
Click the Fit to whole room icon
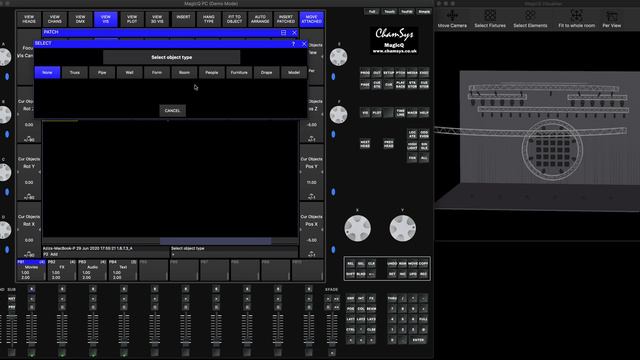(x=576, y=19)
